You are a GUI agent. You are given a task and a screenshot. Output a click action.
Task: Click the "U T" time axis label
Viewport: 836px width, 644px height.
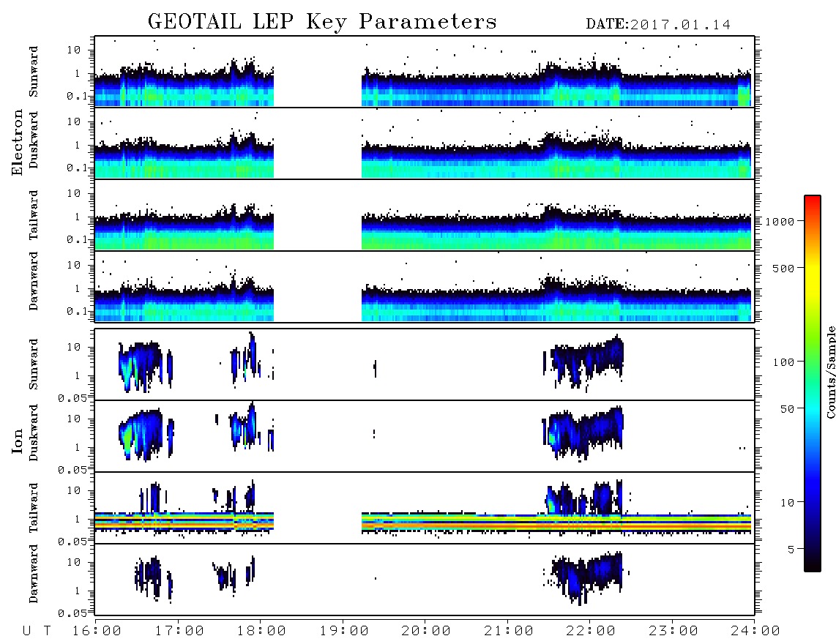click(37, 631)
